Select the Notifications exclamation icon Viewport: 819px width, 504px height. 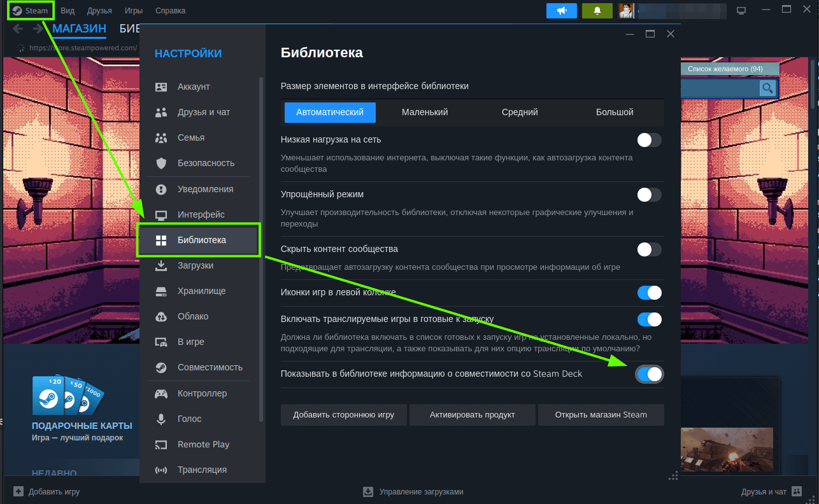(x=161, y=189)
